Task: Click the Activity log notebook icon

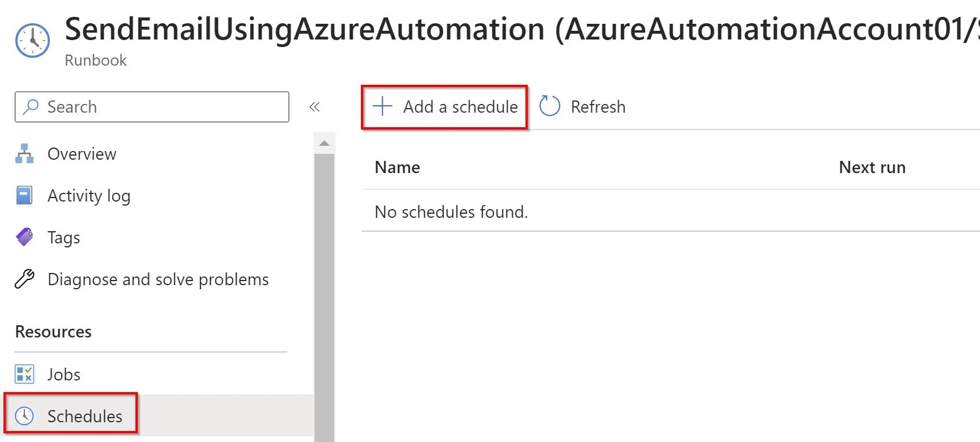Action: pos(24,195)
